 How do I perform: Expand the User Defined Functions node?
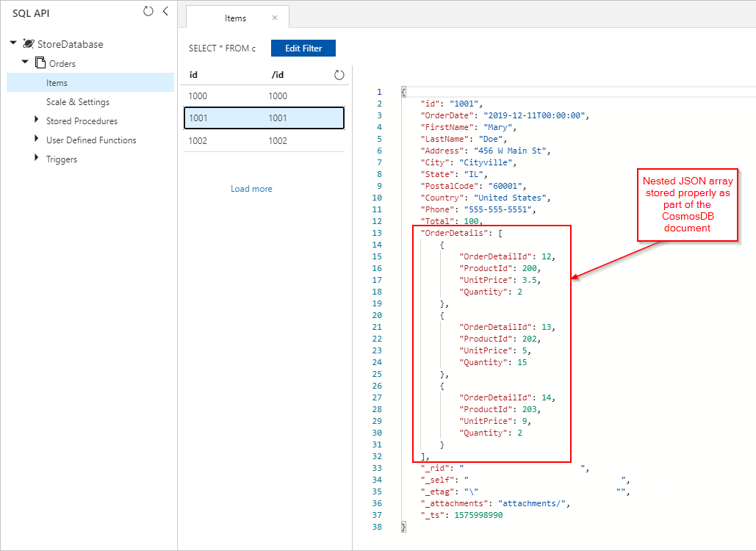pyautogui.click(x=35, y=140)
